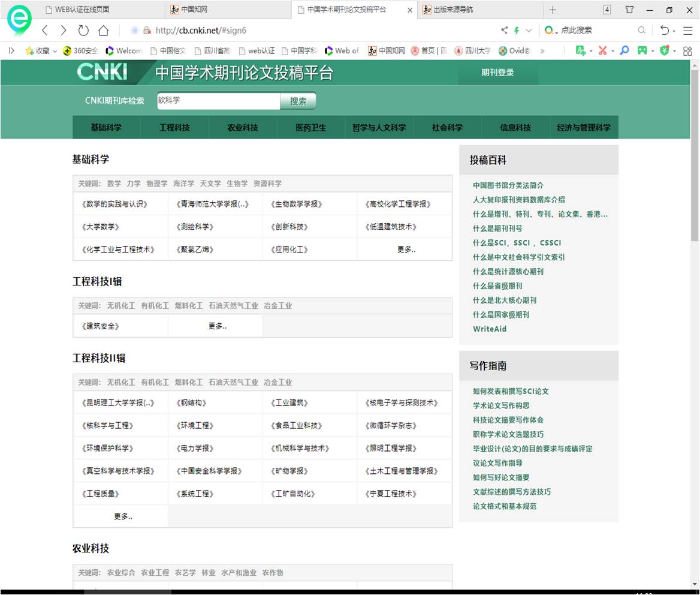This screenshot has width=700, height=595.
Task: Open 什么是北大核心期刊 link
Action: (x=505, y=300)
